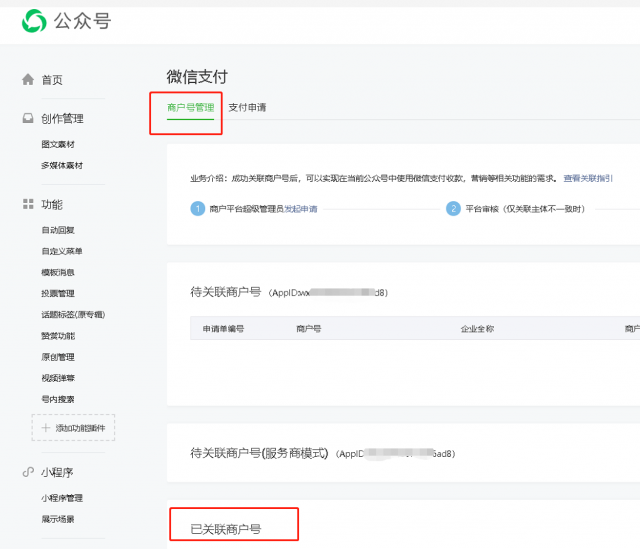Open 投票管理 in the sidebar
This screenshot has width=640, height=549.
pos(58,293)
